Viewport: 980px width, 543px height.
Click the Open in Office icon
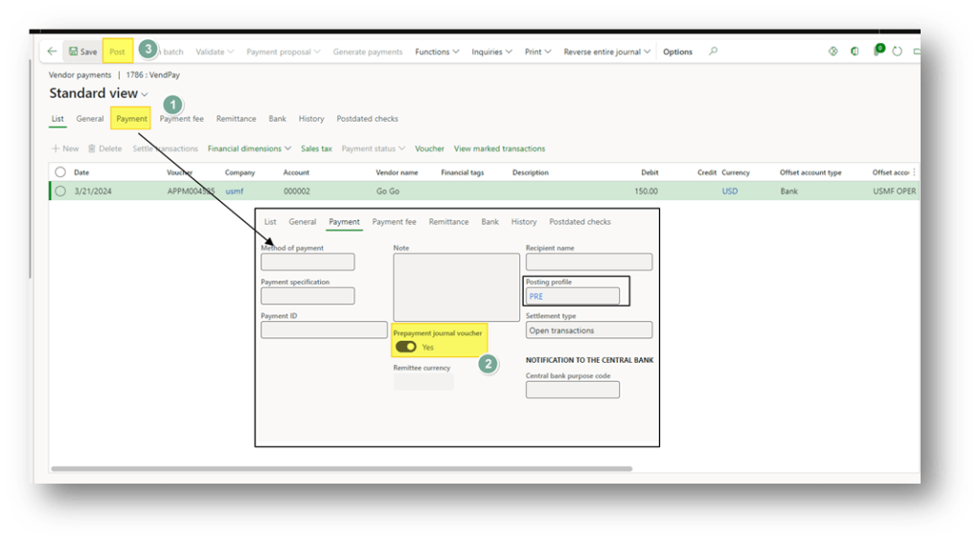[855, 52]
